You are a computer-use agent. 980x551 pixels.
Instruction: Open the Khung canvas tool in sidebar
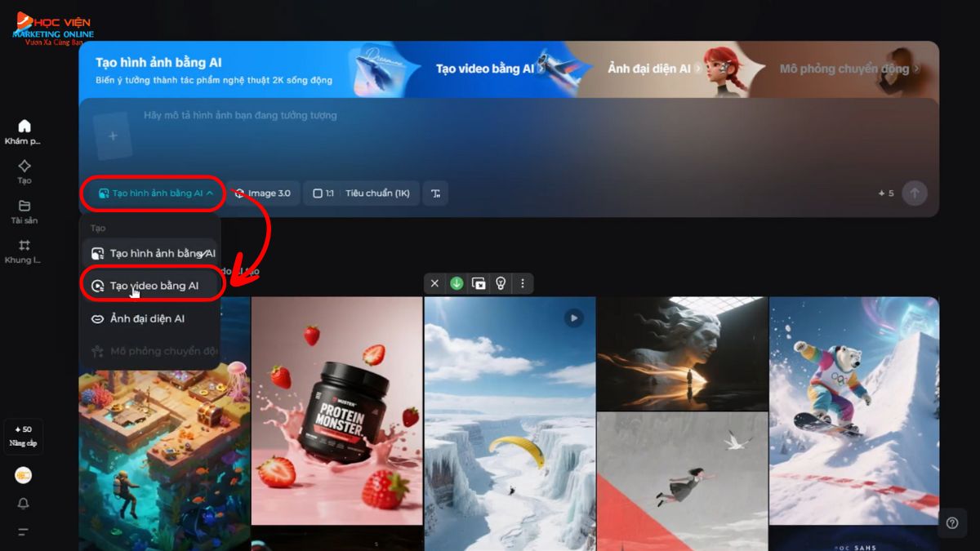pyautogui.click(x=24, y=251)
